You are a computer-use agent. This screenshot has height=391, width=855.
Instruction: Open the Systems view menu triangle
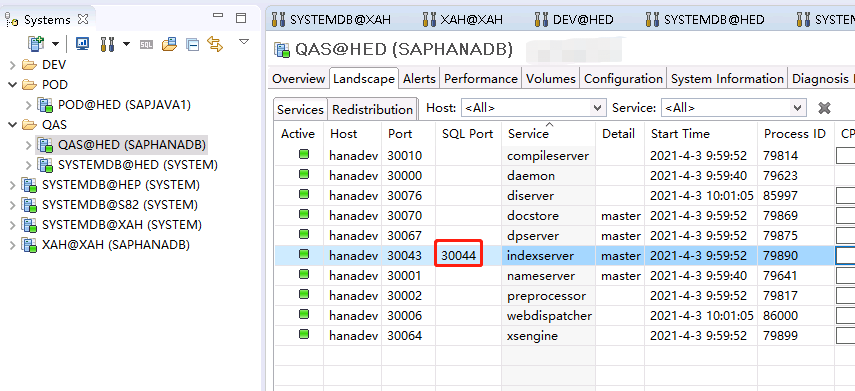tap(244, 41)
